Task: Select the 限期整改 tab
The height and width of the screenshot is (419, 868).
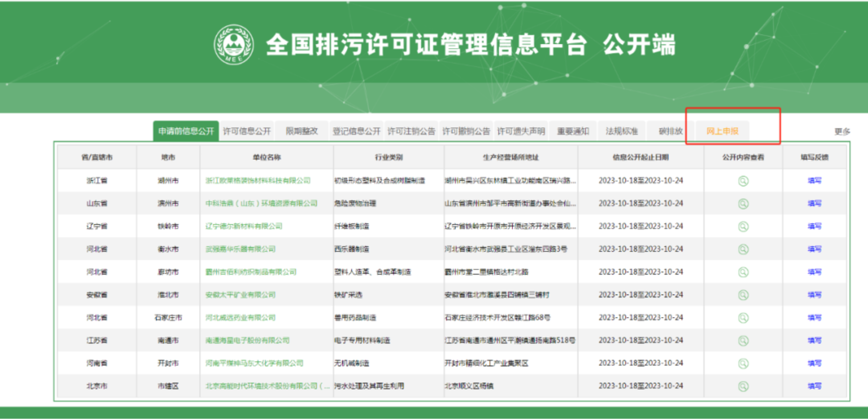Action: click(x=302, y=131)
